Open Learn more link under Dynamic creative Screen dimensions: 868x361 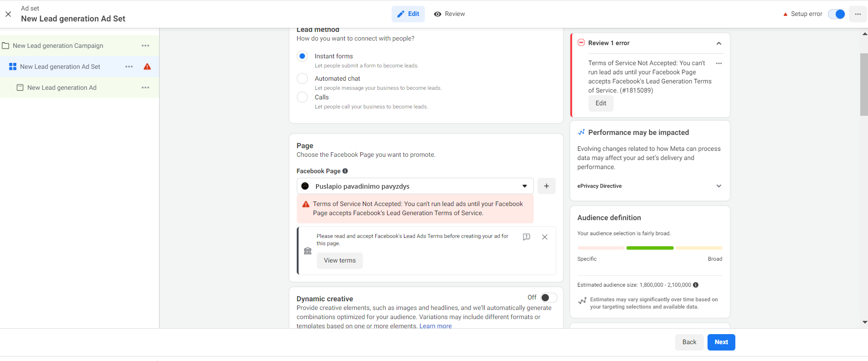pyautogui.click(x=435, y=326)
